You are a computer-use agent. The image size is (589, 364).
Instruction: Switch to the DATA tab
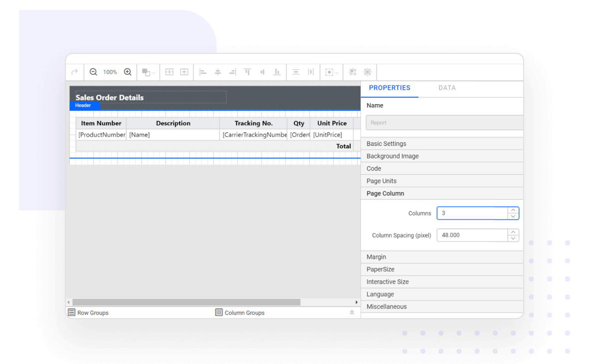tap(447, 88)
